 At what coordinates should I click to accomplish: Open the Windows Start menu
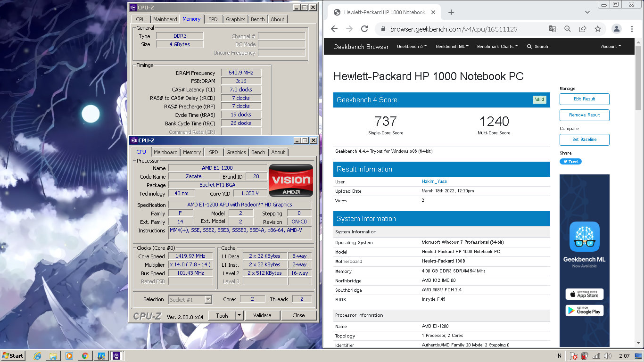pyautogui.click(x=13, y=356)
